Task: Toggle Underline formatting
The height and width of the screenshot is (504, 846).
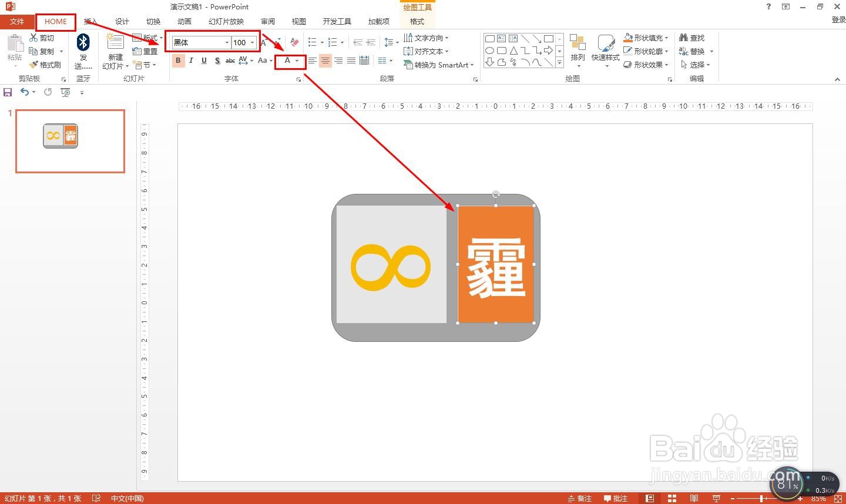Action: [x=204, y=61]
